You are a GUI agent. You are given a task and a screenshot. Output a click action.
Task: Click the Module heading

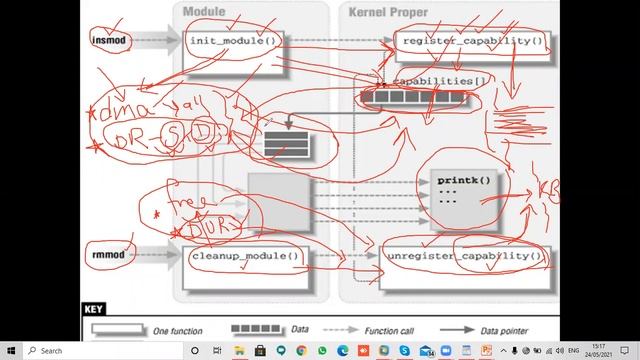pyautogui.click(x=204, y=11)
